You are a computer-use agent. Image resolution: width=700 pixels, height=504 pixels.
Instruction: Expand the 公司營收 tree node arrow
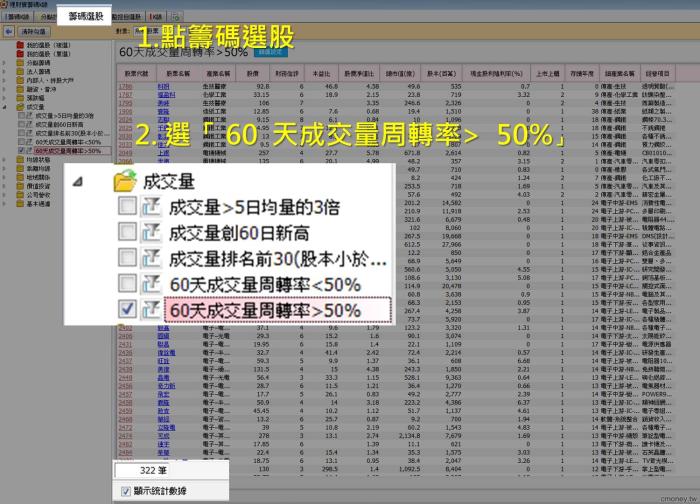pos(4,195)
